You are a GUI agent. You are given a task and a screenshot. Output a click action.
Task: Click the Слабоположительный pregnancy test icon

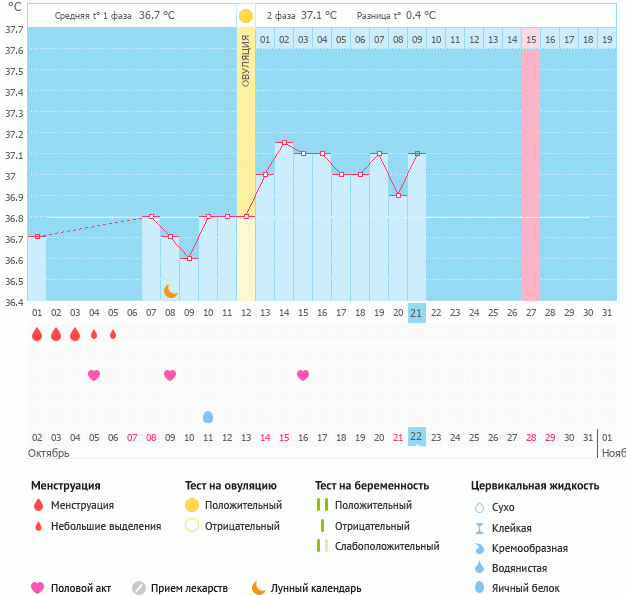pos(321,546)
